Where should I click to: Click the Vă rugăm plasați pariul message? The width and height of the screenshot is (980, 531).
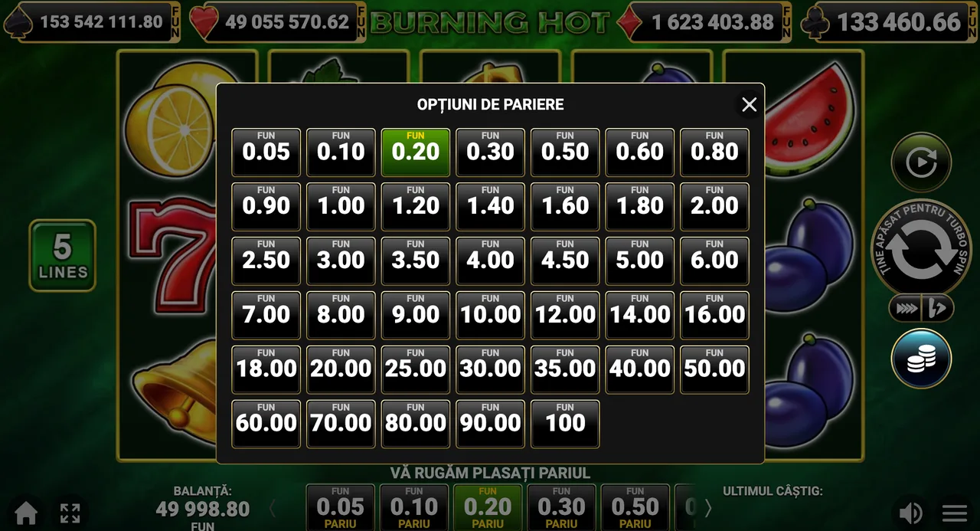pos(490,473)
